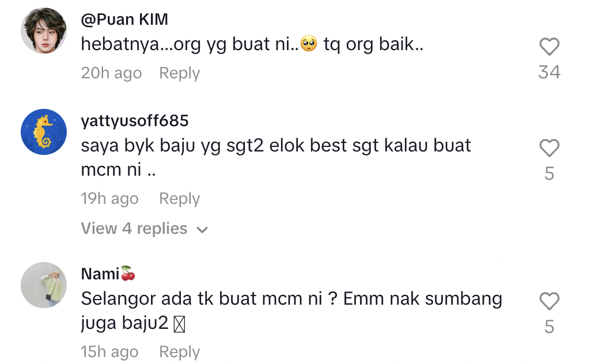Tap heart on yattyusoff685's comment

tap(549, 147)
